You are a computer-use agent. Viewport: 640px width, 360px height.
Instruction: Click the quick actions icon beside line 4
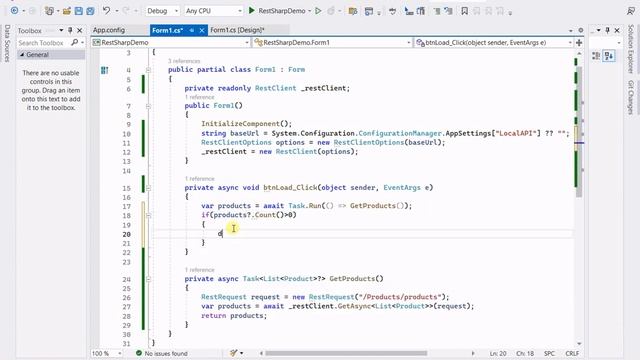[x=104, y=70]
